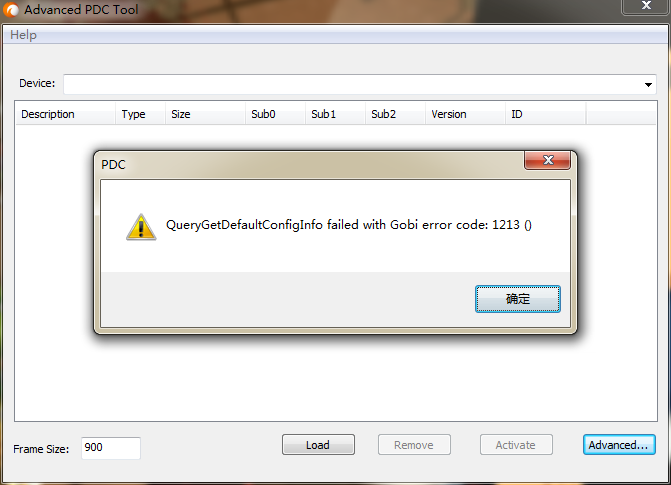Screen dimensions: 671x485
Task: Confirm the error with the 确定 button
Action: [x=518, y=299]
